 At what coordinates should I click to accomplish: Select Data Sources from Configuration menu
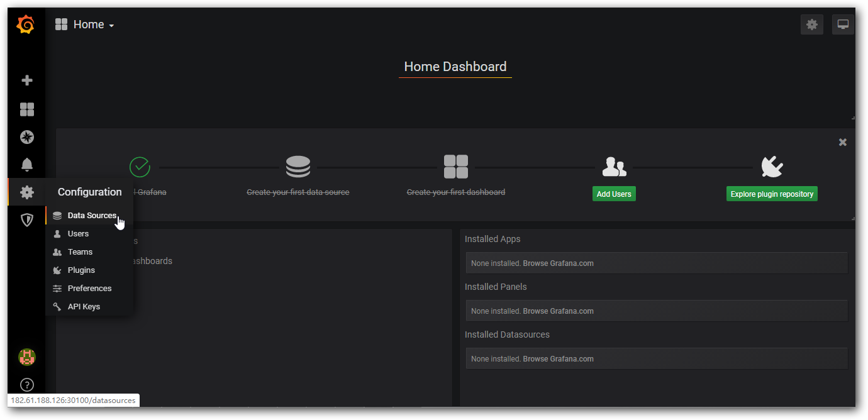91,216
